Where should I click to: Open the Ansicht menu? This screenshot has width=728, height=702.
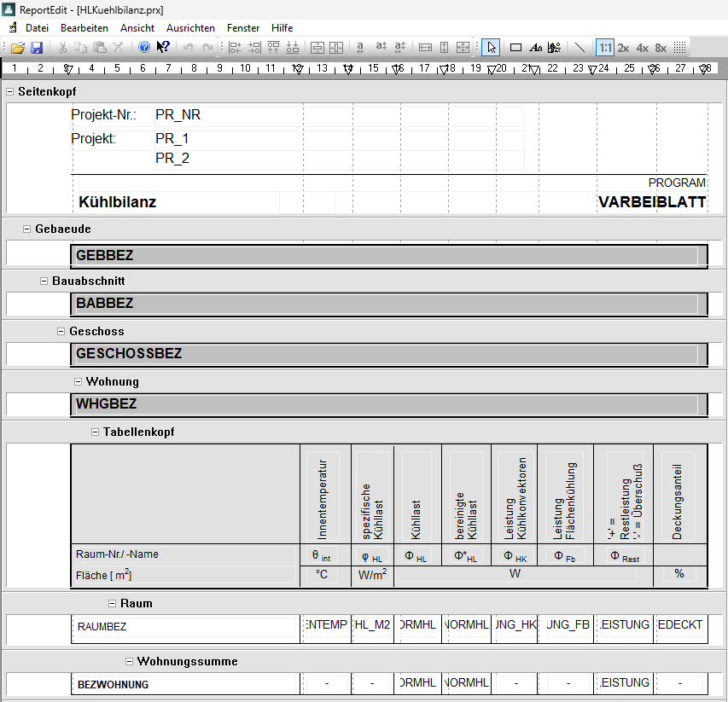coord(137,28)
